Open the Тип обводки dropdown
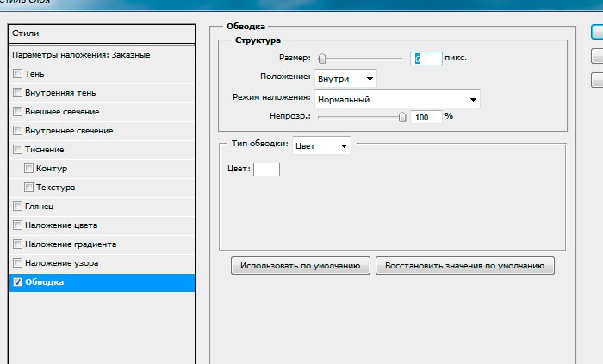This screenshot has height=364, width=603. click(321, 146)
